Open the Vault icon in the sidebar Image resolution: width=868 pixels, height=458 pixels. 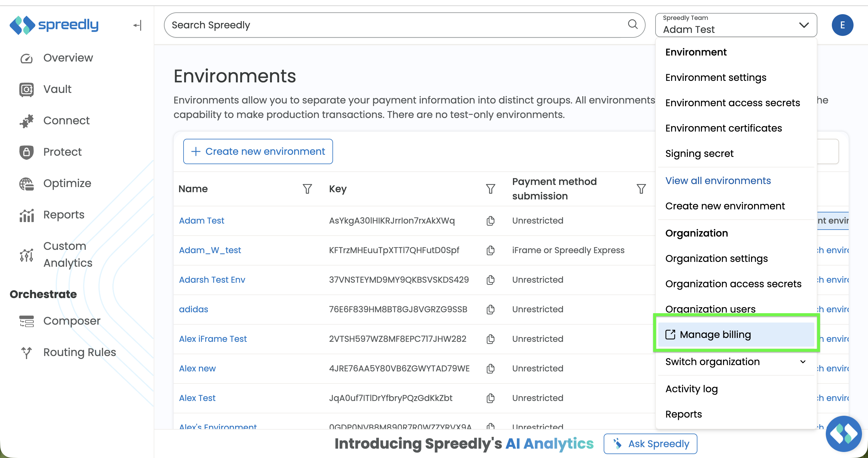[26, 89]
